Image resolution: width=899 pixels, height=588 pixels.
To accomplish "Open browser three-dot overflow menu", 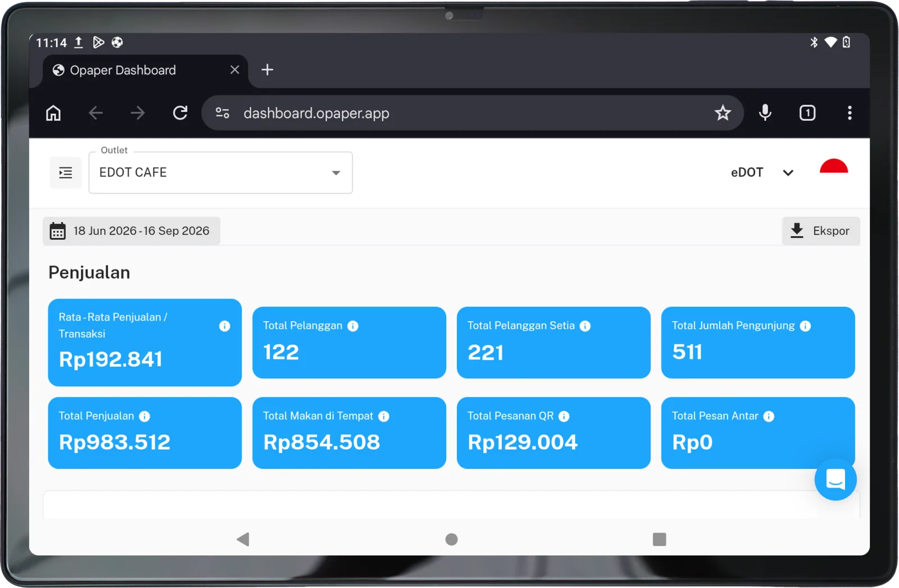I will coord(850,113).
